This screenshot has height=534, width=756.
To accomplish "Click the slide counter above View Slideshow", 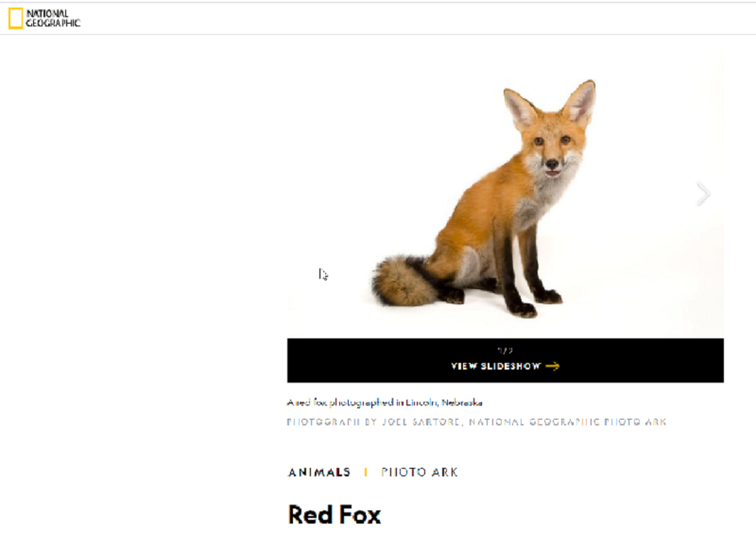I will pyautogui.click(x=505, y=351).
